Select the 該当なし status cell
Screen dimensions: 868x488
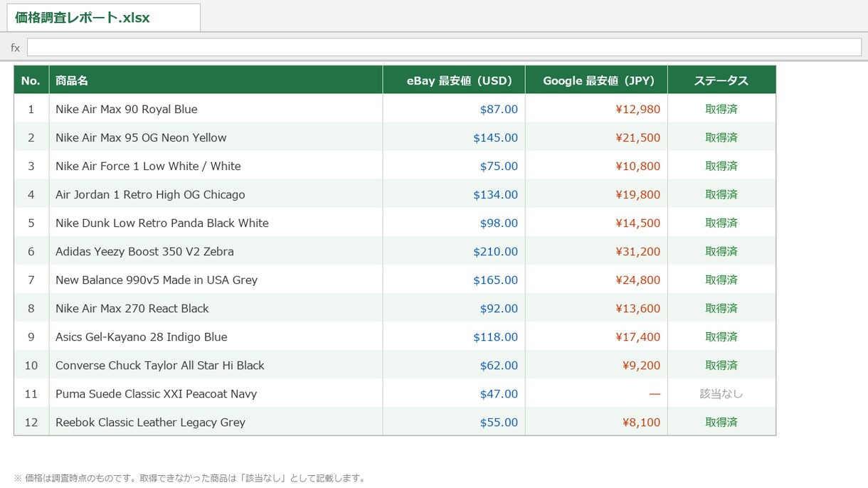[x=721, y=393]
